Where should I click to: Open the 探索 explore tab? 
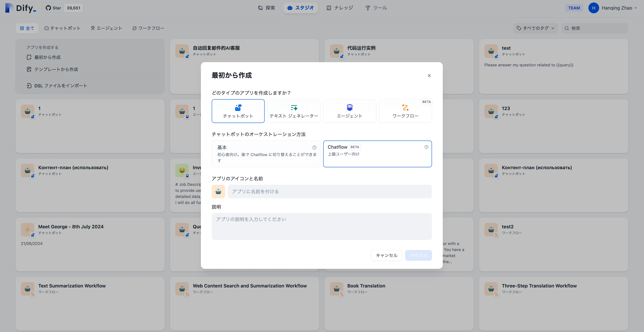267,8
